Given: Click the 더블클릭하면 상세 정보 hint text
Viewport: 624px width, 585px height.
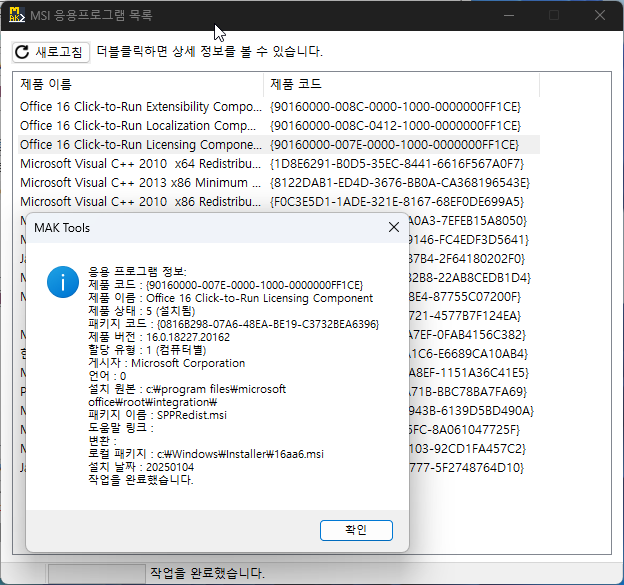Looking at the screenshot, I should pos(209,51).
